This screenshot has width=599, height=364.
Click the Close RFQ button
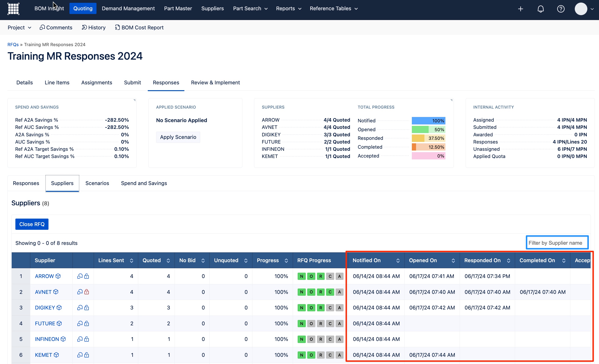pos(32,224)
